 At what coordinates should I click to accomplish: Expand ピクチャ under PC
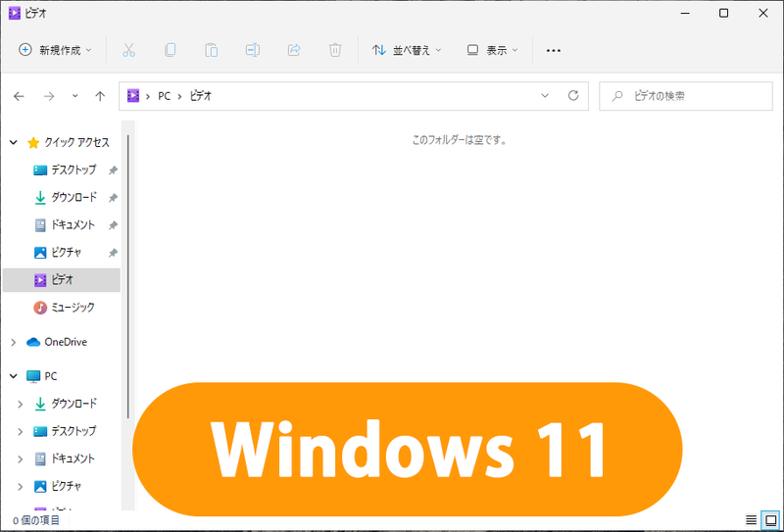pyautogui.click(x=20, y=487)
